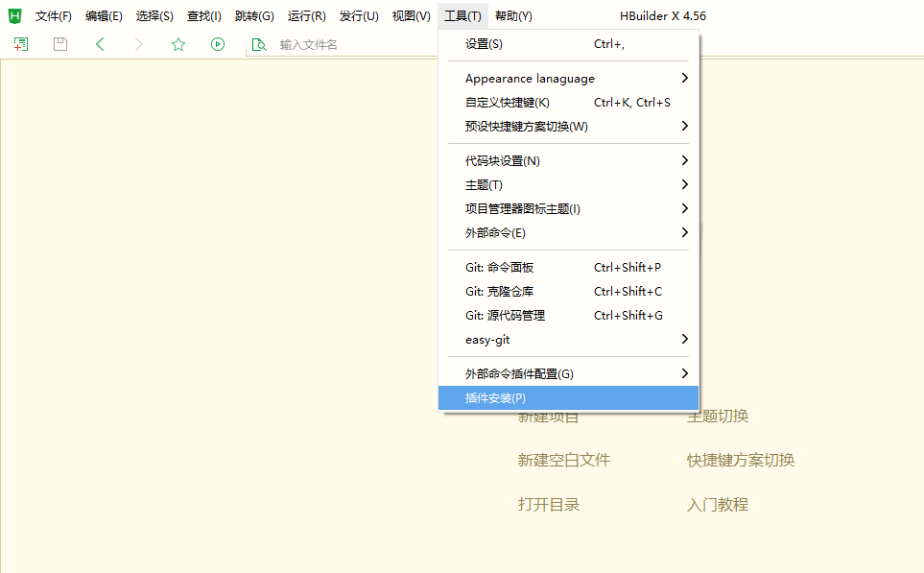Open the 文件(F) menu
This screenshot has width=924, height=573.
(x=54, y=16)
